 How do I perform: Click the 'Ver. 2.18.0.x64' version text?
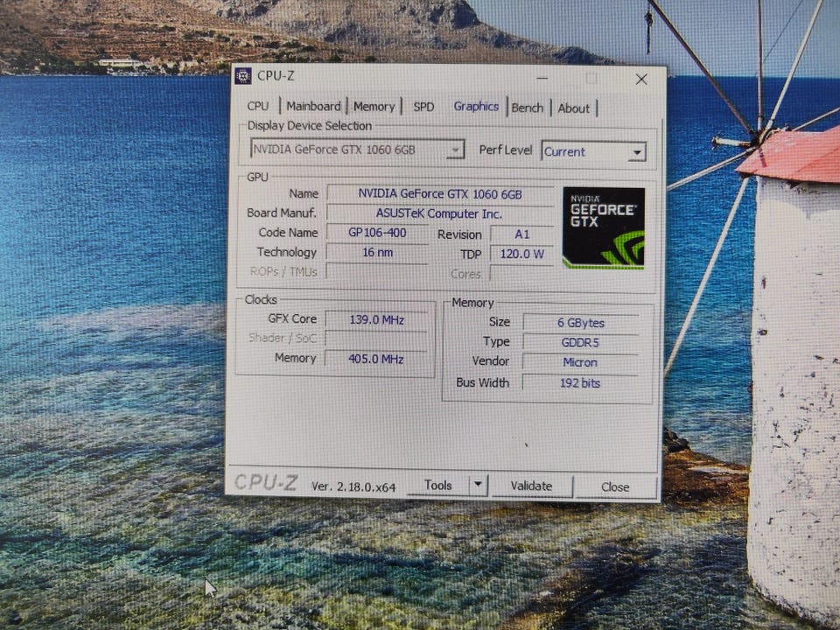tap(353, 486)
